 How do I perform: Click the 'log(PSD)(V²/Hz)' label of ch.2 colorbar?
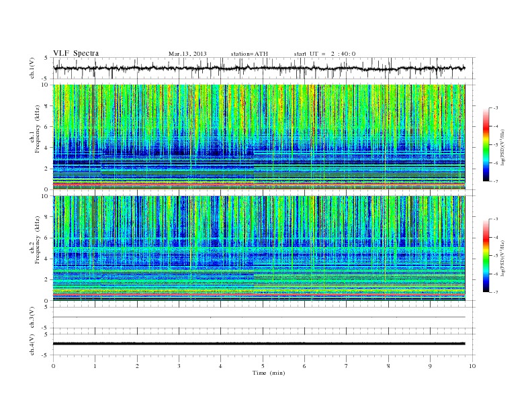coord(503,258)
